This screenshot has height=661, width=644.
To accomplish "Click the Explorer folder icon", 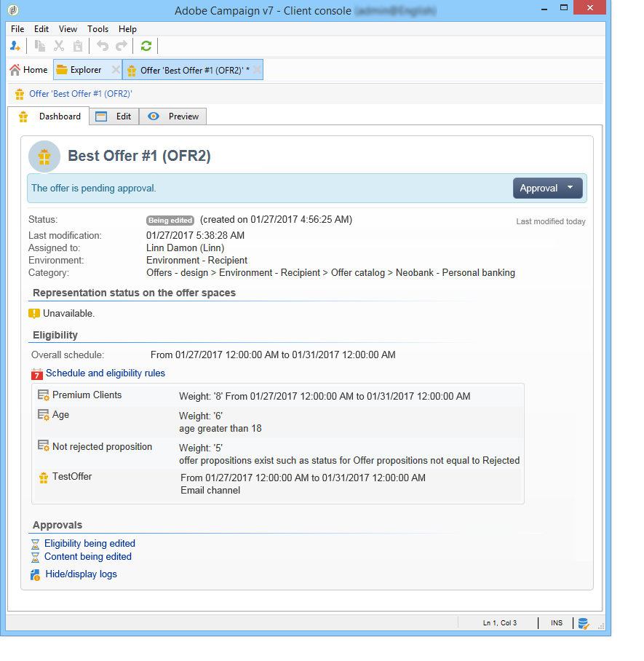I will click(62, 70).
